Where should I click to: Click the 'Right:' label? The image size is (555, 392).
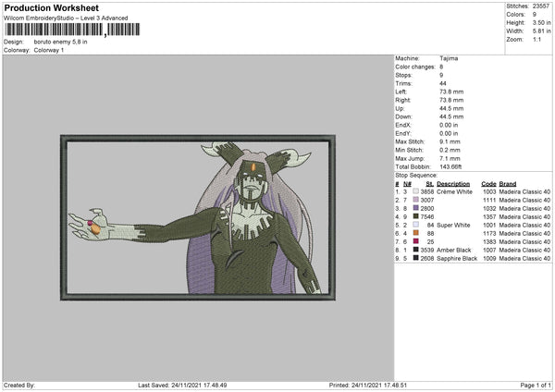[402, 100]
